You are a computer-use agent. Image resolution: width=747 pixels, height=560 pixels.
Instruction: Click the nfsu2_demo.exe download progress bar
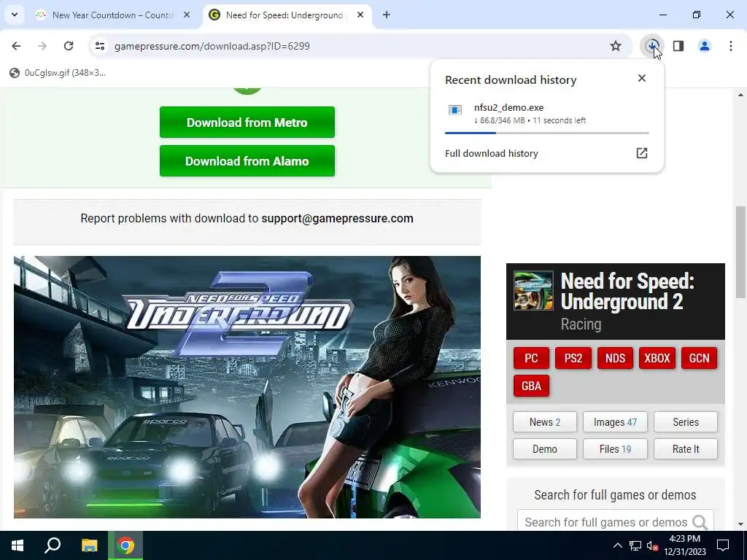coord(547,133)
